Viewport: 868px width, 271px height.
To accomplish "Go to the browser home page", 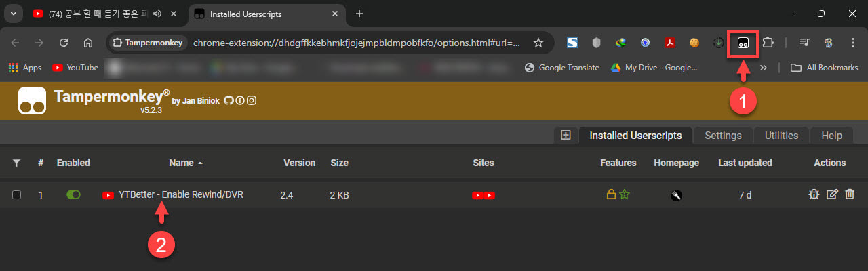I will point(88,43).
